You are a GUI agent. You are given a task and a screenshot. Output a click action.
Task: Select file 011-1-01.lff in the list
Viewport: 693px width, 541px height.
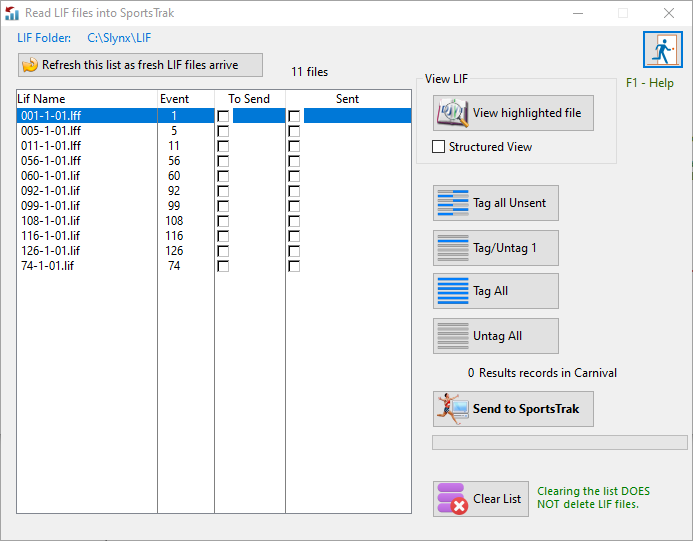point(51,146)
